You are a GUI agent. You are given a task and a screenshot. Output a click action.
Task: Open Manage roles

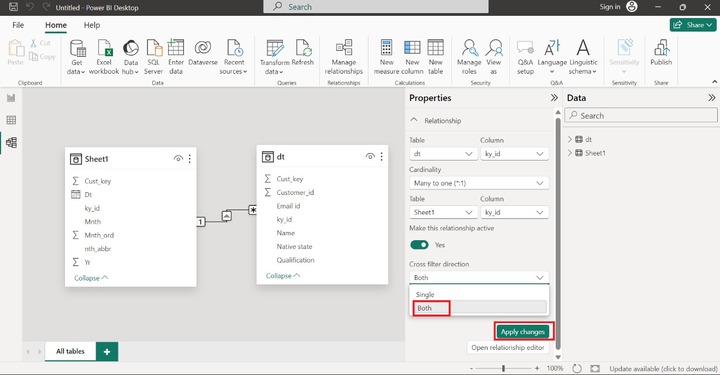(x=469, y=57)
